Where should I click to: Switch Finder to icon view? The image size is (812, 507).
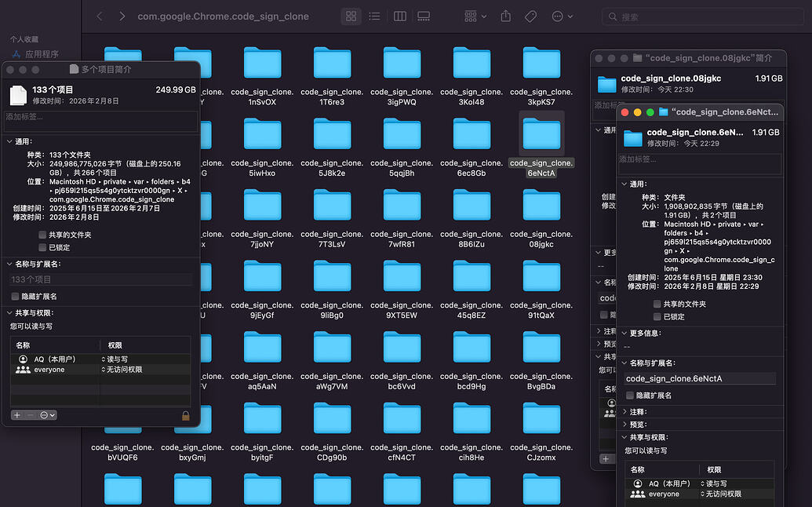click(351, 16)
